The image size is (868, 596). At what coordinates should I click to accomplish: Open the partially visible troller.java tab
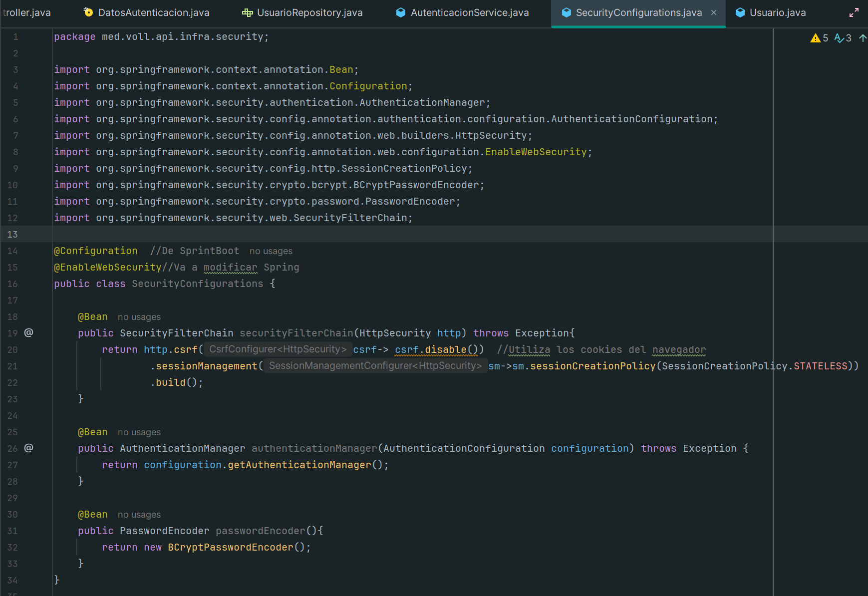click(x=26, y=12)
